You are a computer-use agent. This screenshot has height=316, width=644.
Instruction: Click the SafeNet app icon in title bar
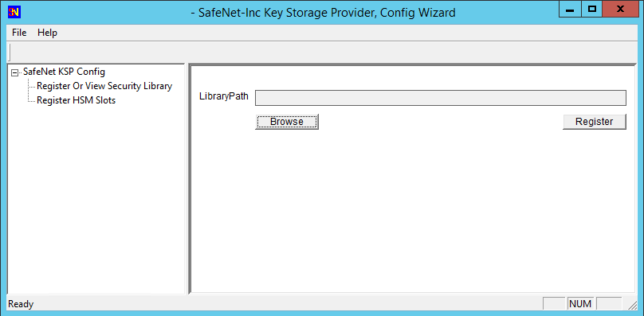pos(14,11)
